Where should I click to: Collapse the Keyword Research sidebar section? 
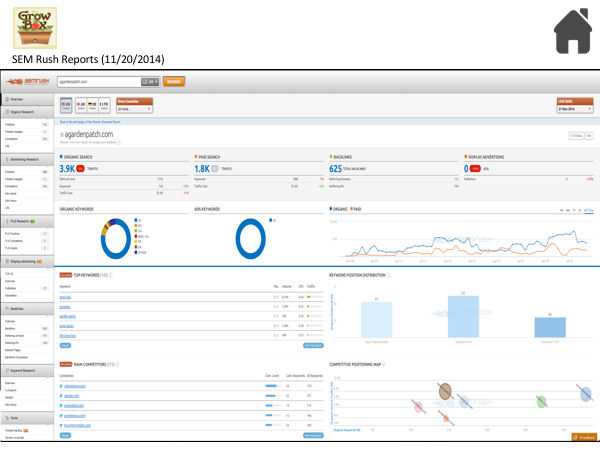pyautogui.click(x=27, y=370)
